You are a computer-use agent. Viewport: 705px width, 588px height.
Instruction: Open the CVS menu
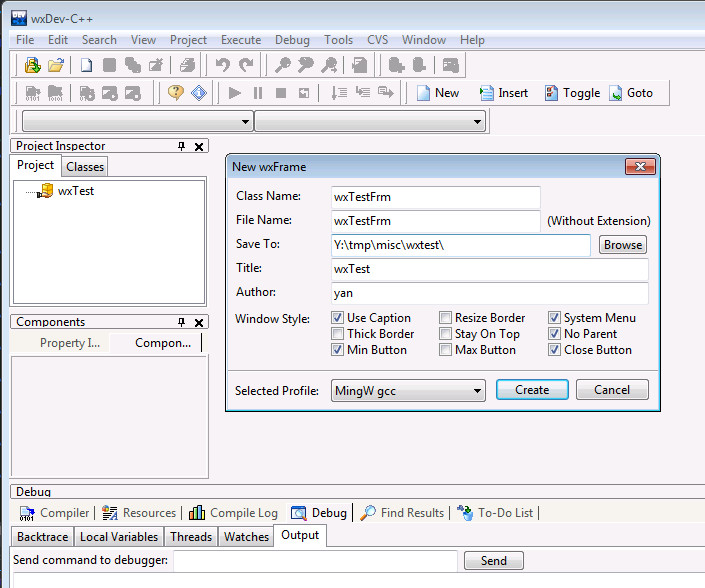[x=378, y=40]
